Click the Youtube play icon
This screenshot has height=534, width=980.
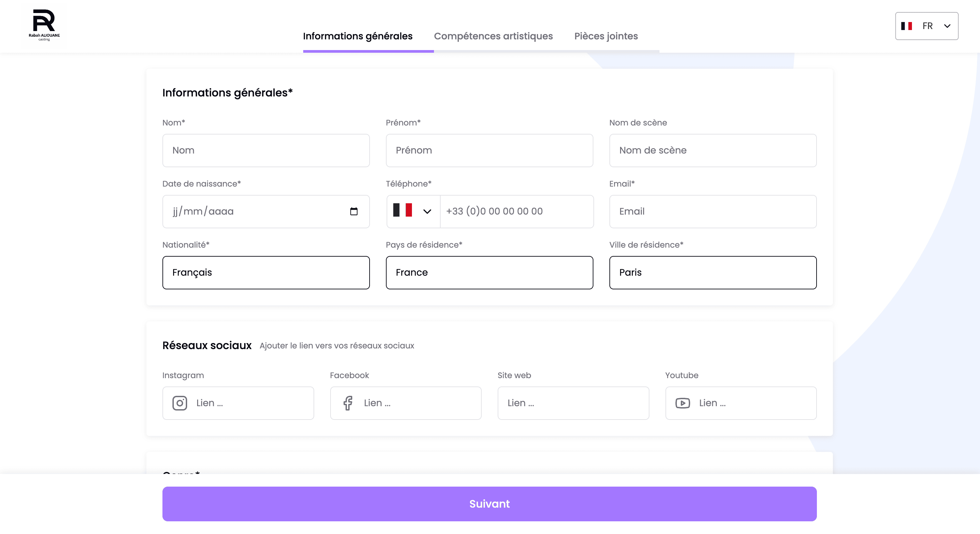tap(682, 403)
